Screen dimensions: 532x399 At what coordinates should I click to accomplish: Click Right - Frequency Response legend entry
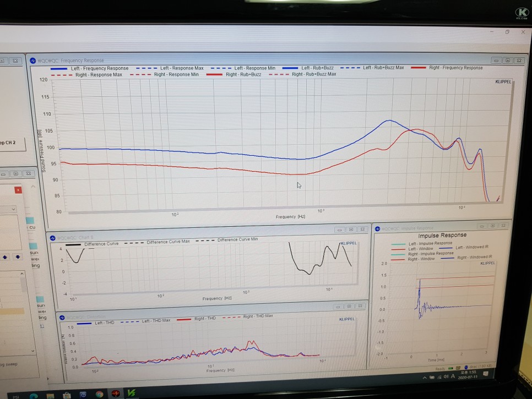pos(447,68)
